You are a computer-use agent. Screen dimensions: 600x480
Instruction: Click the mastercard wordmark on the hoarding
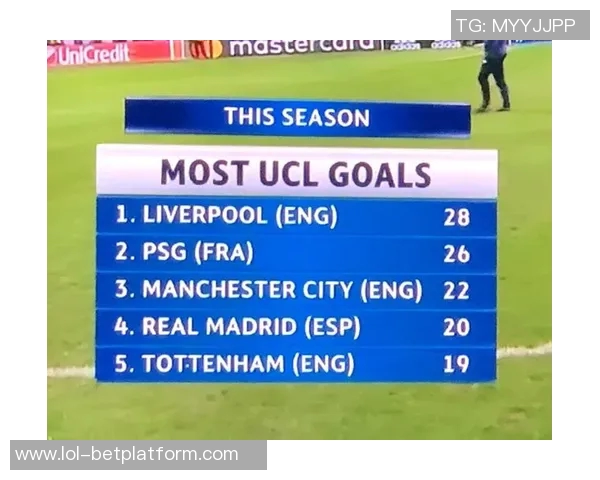click(x=302, y=47)
